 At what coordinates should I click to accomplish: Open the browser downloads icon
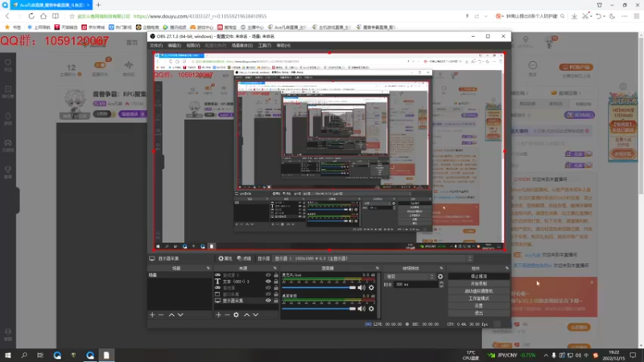[574, 16]
